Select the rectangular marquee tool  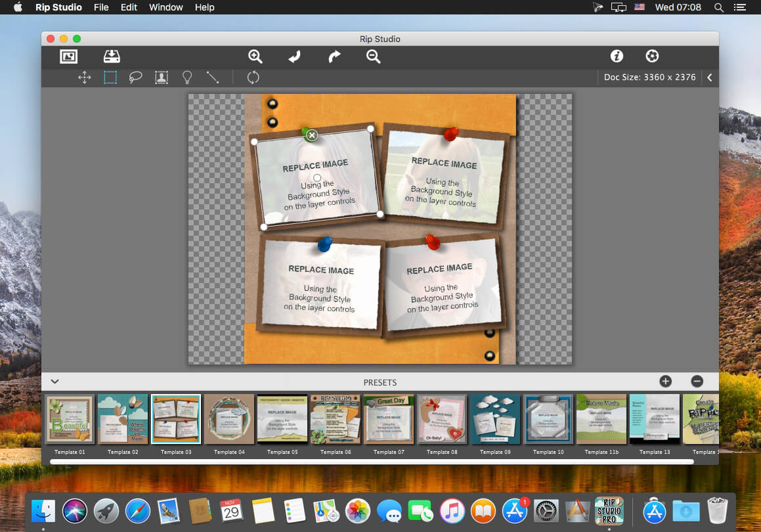[110, 78]
